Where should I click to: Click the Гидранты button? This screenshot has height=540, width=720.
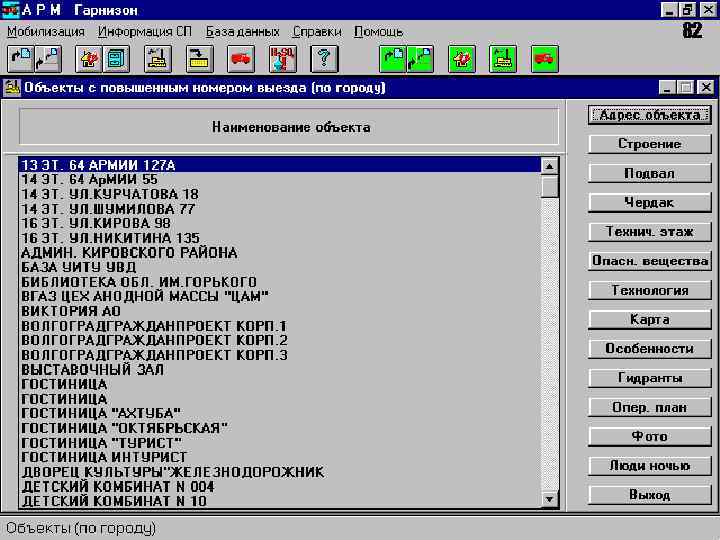(x=650, y=378)
